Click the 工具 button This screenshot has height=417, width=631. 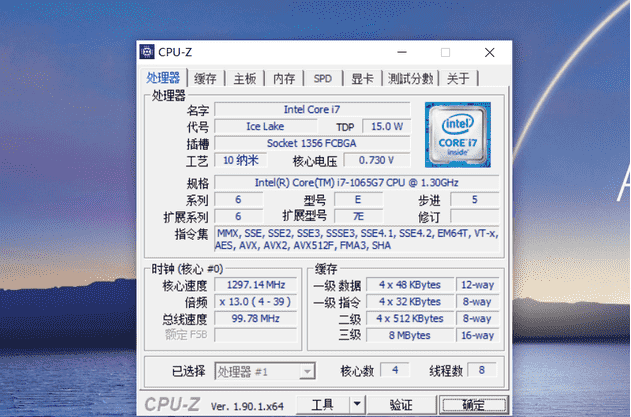coord(322,404)
